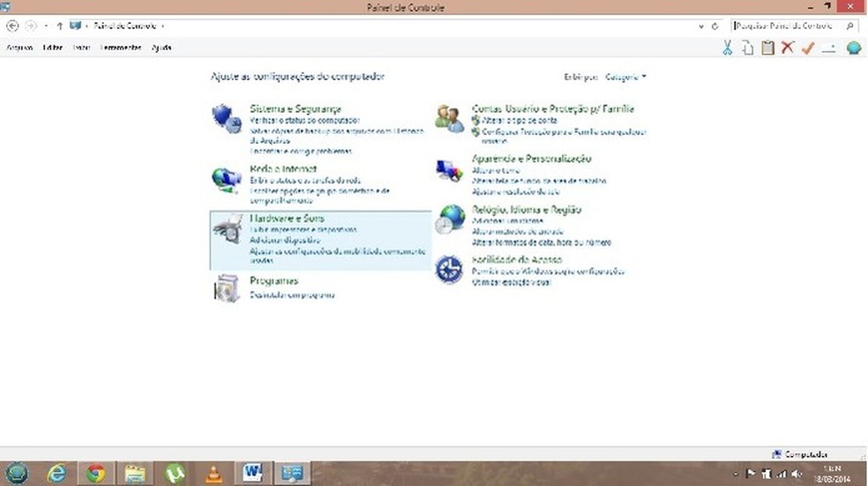Open the Relógio, Idioma e Região link
This screenshot has width=868, height=486.
pyautogui.click(x=527, y=210)
